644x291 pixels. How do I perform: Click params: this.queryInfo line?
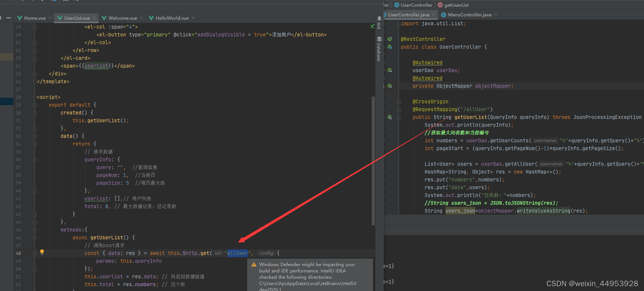[x=129, y=261]
